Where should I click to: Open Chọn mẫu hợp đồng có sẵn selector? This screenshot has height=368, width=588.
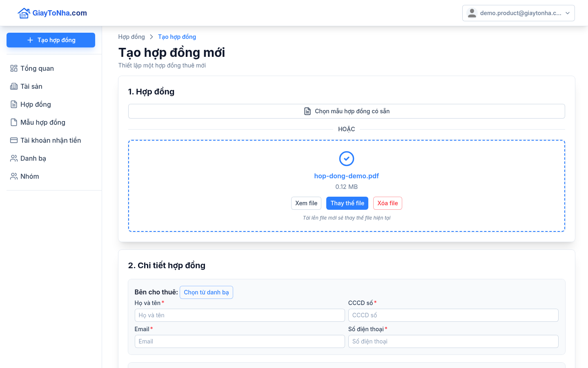(347, 111)
